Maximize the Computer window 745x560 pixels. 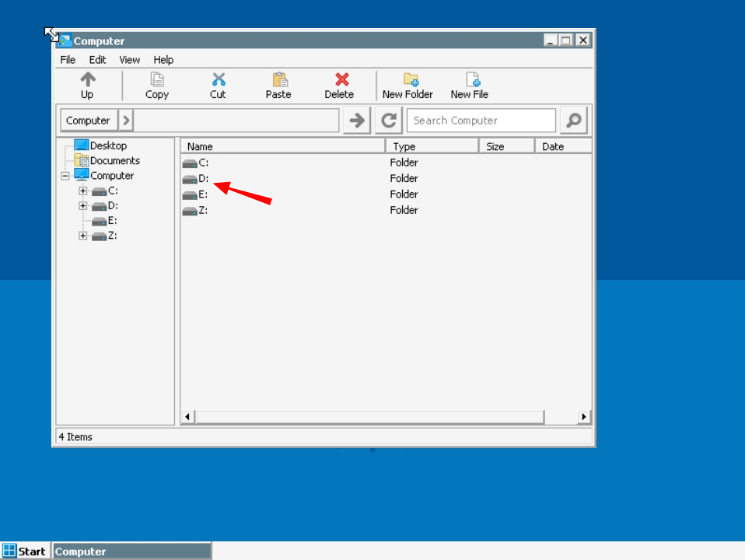tap(566, 40)
